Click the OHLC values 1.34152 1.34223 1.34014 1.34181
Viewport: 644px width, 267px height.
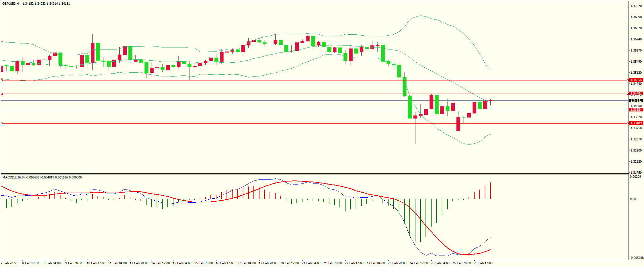tap(46, 4)
